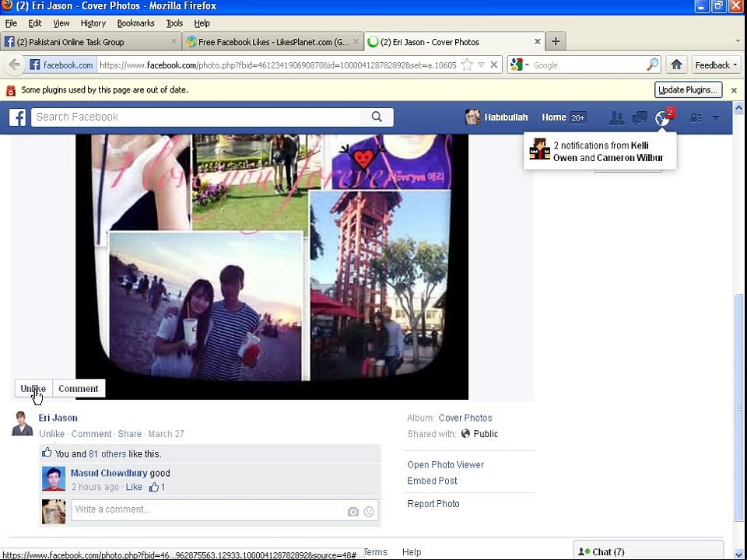
Task: Open the Tools menu
Action: pos(174,23)
